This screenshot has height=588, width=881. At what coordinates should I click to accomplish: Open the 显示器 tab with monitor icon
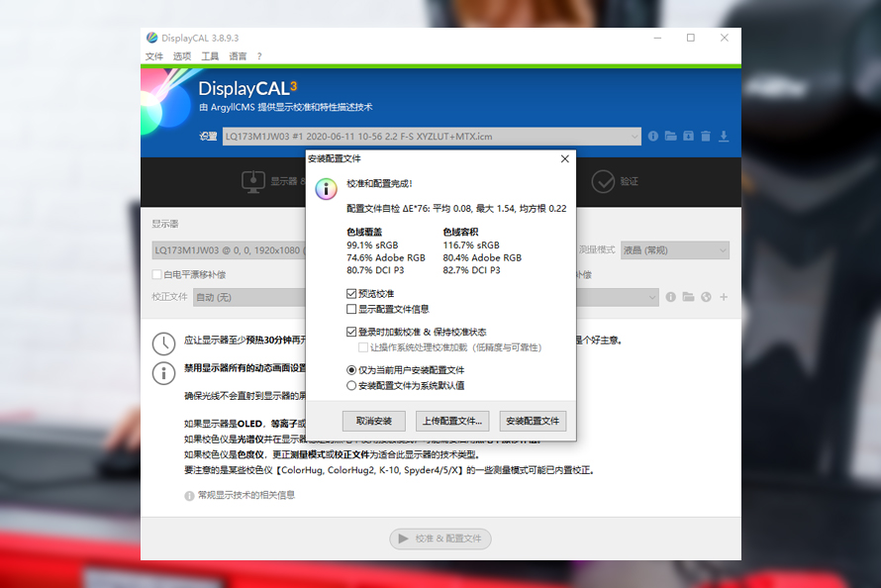point(273,181)
